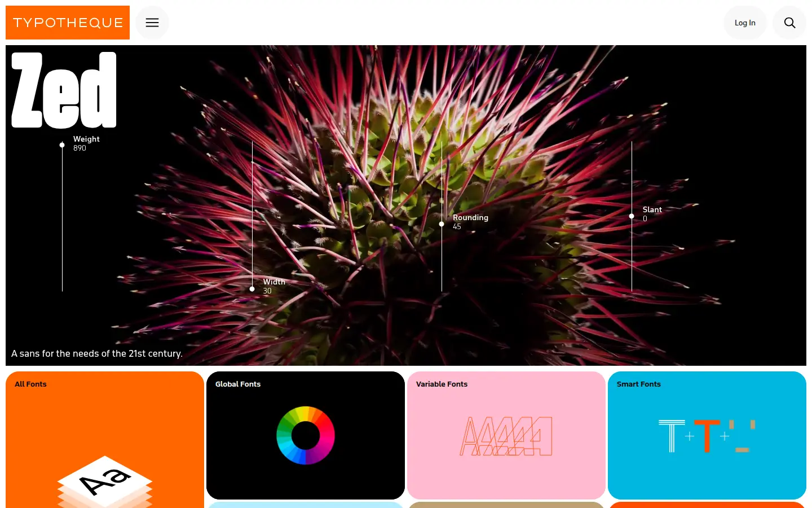Open the Smart Fonts card
Screen dimensions: 812x508
pos(707,435)
